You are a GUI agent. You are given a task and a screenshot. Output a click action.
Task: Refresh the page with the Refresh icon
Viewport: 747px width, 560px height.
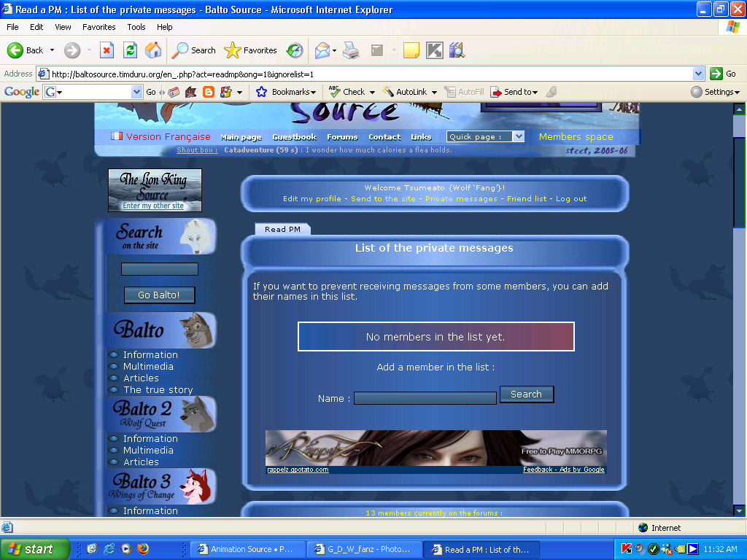pos(130,50)
